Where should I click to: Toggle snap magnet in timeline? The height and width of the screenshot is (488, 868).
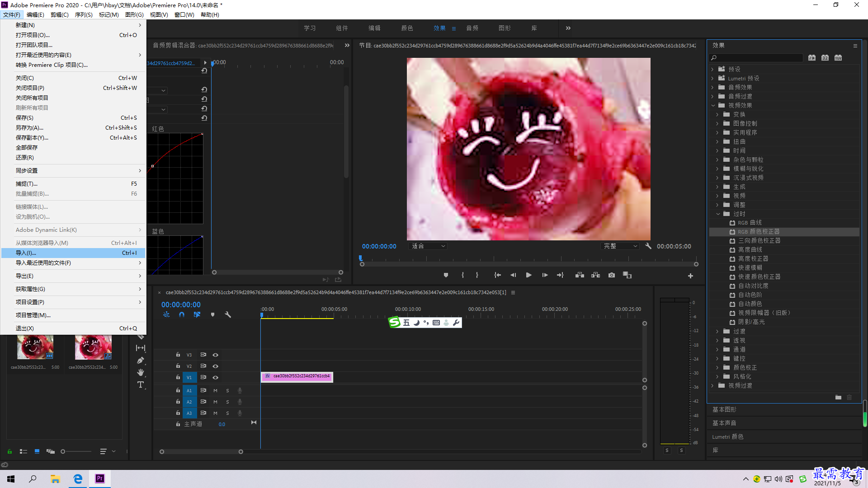click(182, 314)
